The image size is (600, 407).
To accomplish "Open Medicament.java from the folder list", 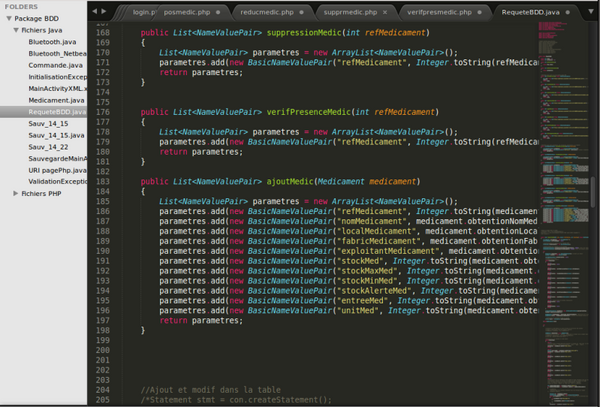I will click(57, 100).
